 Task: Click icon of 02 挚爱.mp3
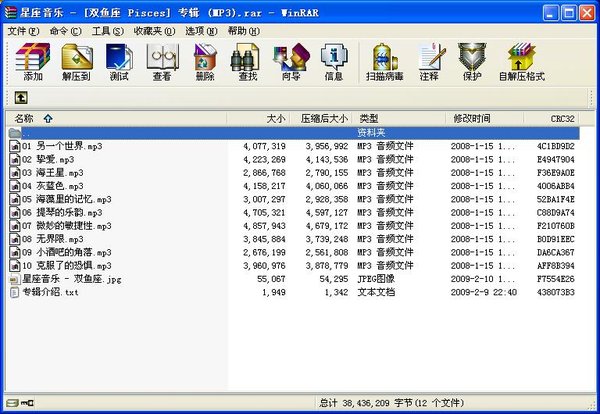pos(15,160)
